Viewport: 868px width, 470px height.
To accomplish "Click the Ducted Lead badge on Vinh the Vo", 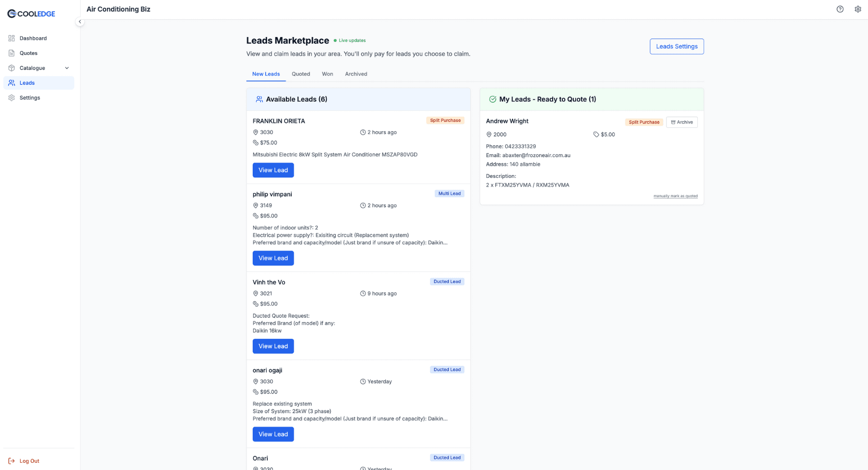I will point(447,281).
